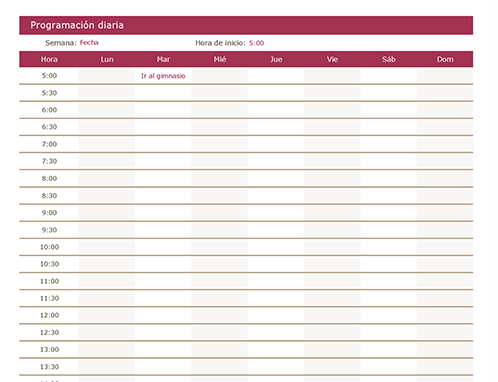
Task: Select the Dom column header
Action: pos(445,59)
